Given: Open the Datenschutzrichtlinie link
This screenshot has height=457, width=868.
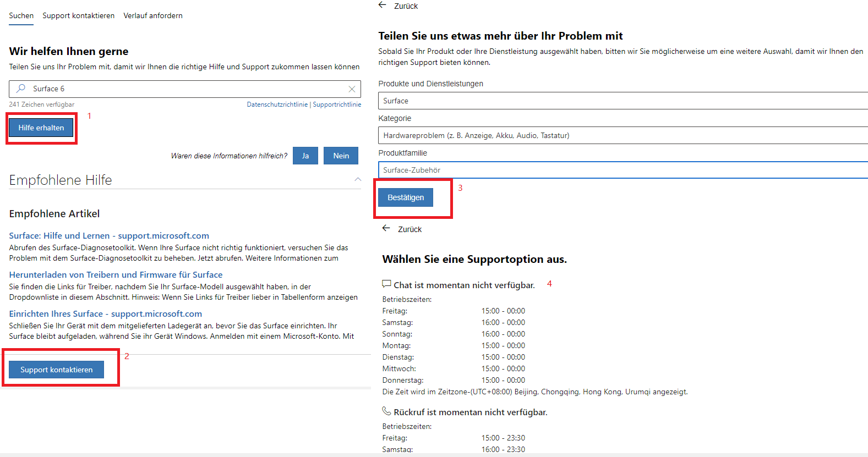Looking at the screenshot, I should (277, 104).
